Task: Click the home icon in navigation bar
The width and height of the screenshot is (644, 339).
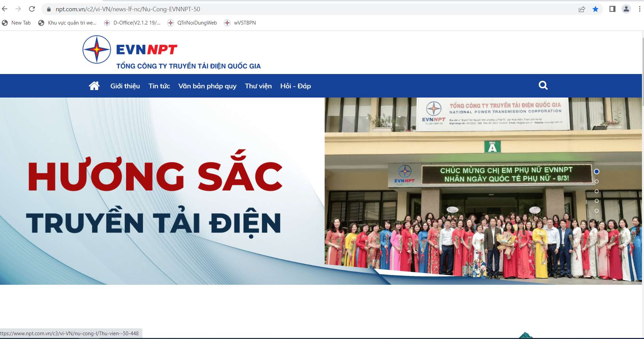Action: point(94,86)
